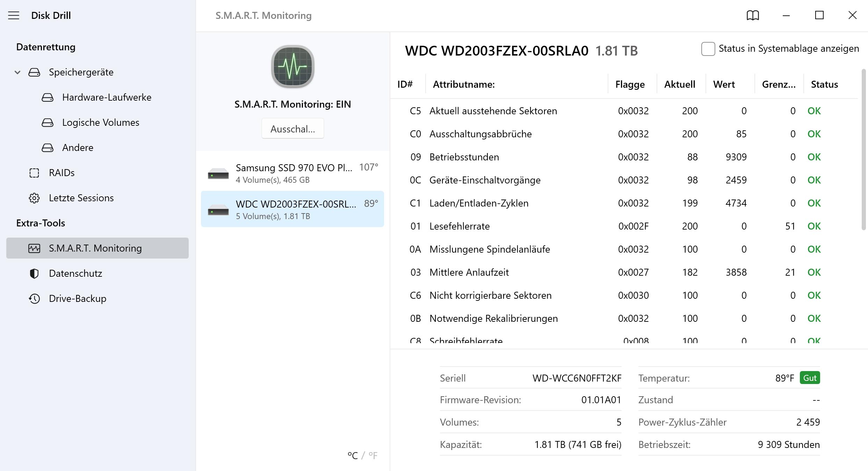Click the attribute table vertical scrollbar
The width and height of the screenshot is (868, 471).
863,150
